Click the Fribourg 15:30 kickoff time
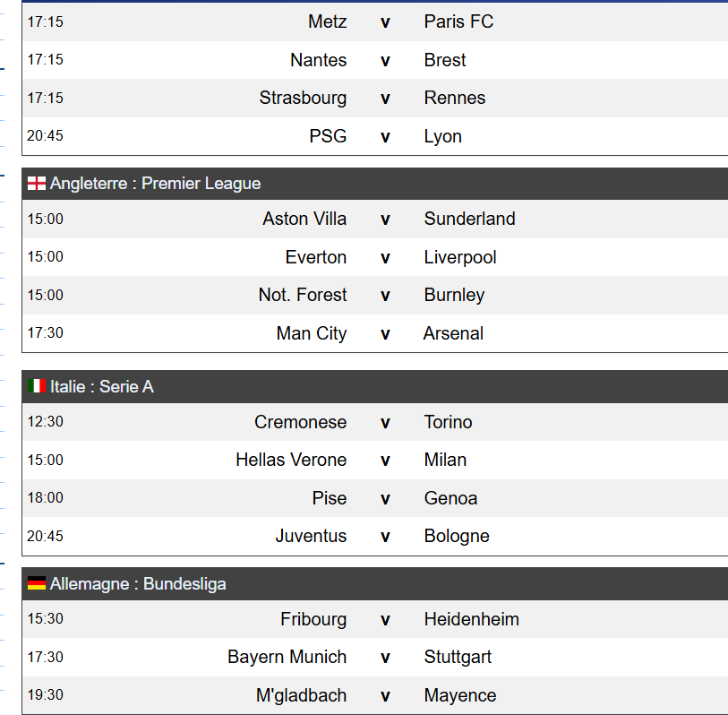 46,619
